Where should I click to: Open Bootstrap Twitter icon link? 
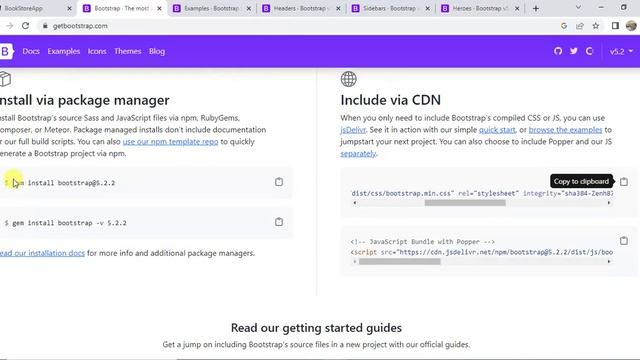point(574,51)
